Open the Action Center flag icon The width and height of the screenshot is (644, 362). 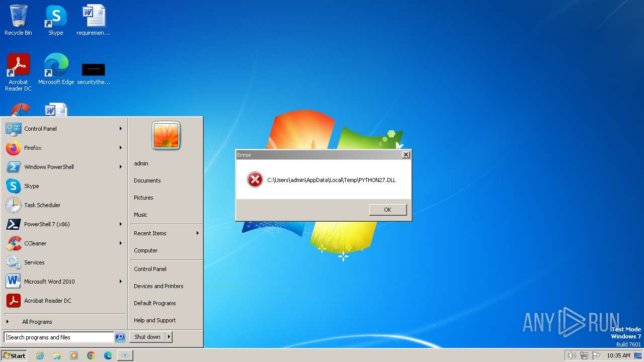[596, 355]
